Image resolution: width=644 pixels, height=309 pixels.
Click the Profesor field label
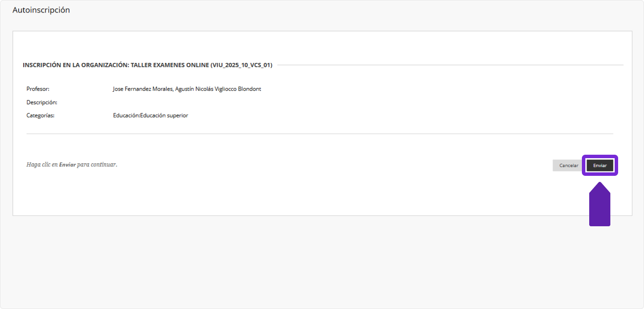point(38,89)
